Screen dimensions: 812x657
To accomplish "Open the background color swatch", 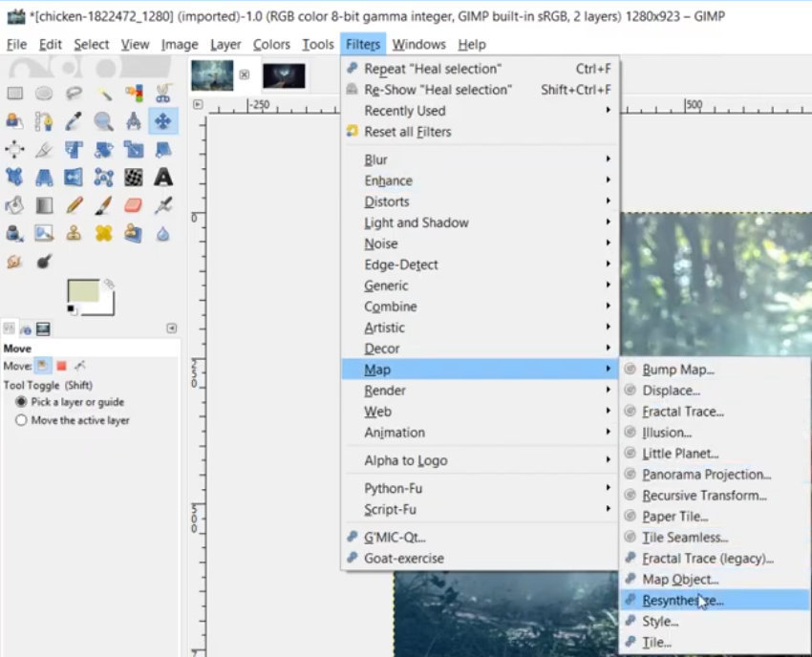I will [106, 307].
